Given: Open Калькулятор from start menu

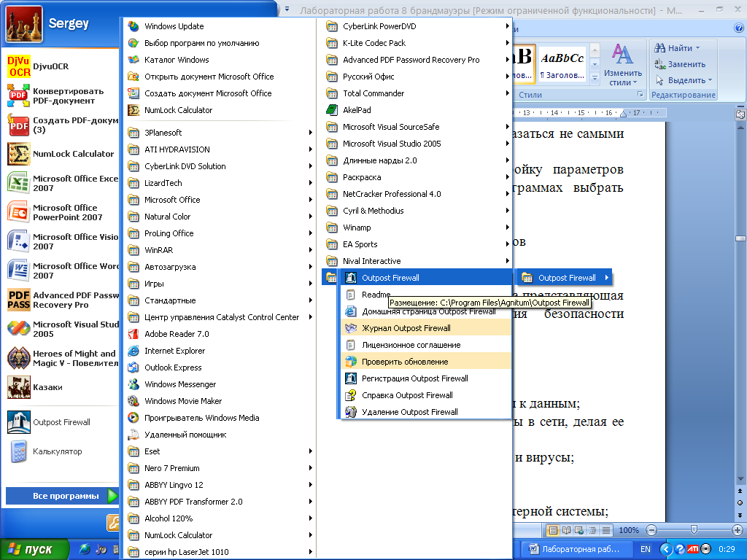Looking at the screenshot, I should click(x=62, y=451).
